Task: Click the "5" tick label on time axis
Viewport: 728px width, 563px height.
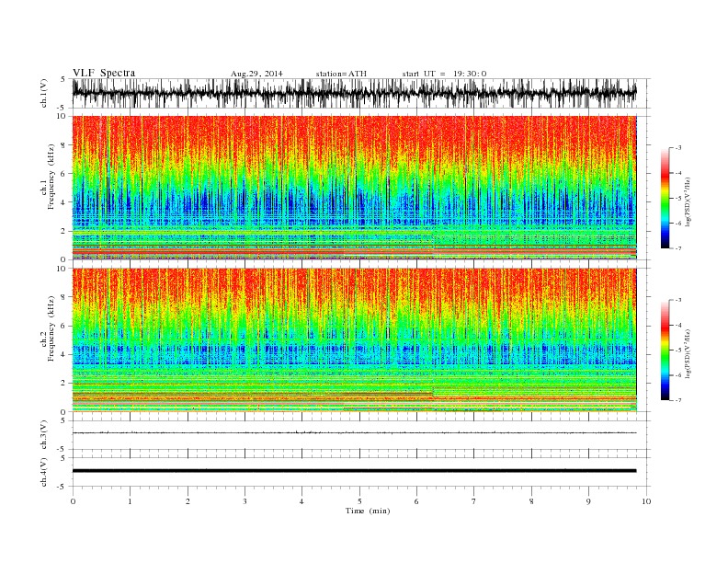Action: tap(359, 501)
